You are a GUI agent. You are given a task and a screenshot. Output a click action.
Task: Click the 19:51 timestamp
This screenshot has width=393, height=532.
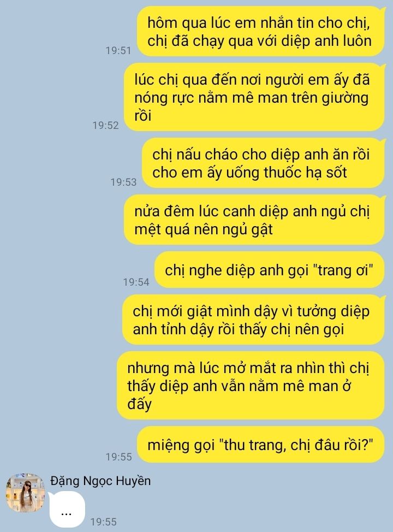pyautogui.click(x=118, y=51)
